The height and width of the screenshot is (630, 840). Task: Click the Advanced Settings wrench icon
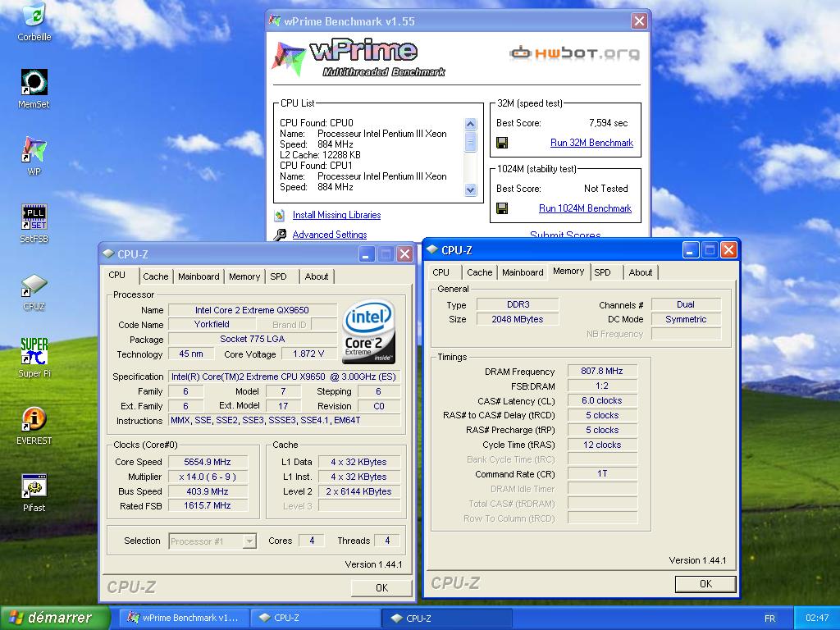280,235
